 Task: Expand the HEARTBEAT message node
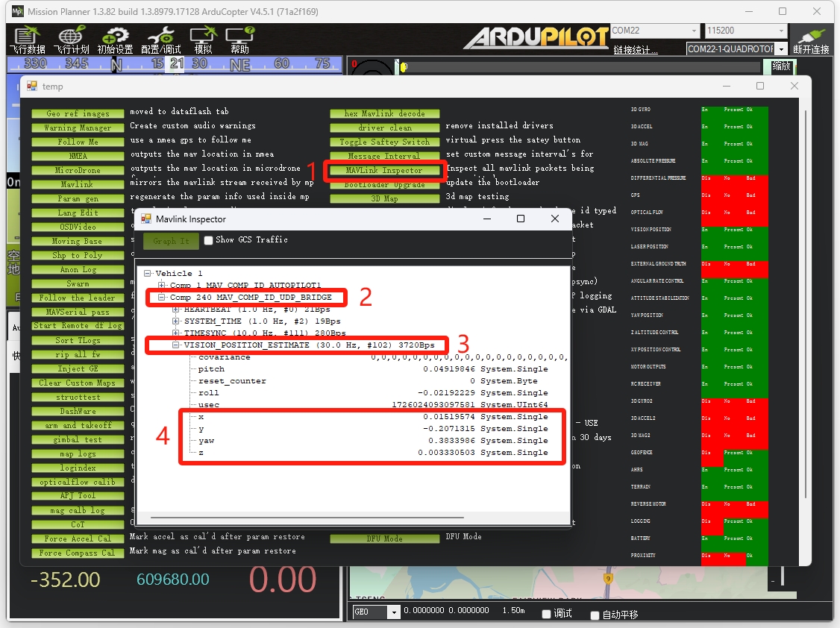(x=175, y=309)
